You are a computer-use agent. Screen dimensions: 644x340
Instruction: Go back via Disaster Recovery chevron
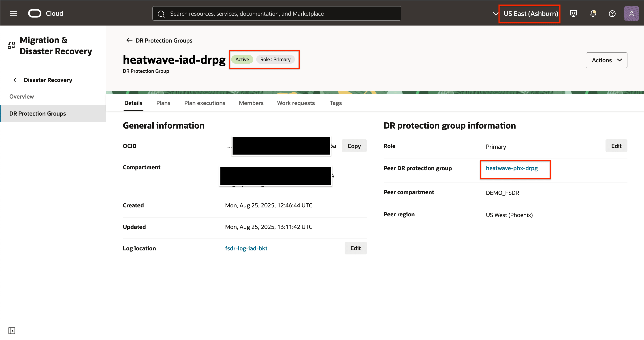tap(15, 80)
